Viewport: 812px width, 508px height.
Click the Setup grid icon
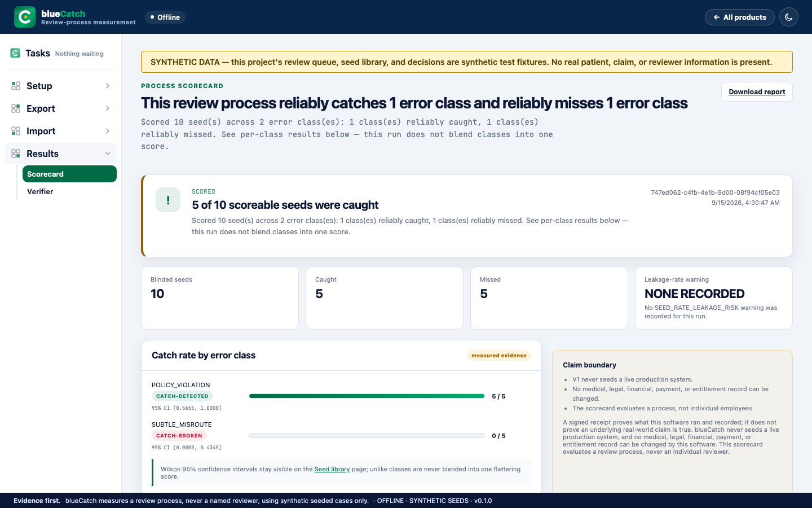16,86
